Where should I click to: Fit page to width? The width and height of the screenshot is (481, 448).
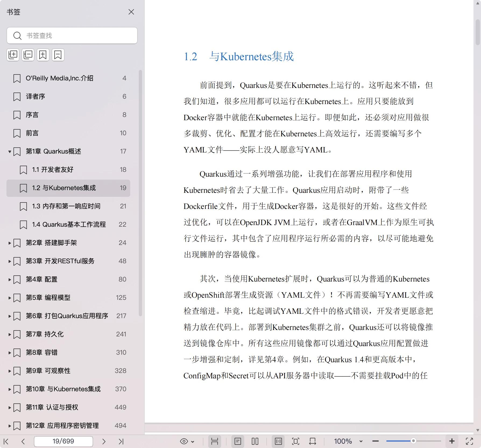coord(313,441)
